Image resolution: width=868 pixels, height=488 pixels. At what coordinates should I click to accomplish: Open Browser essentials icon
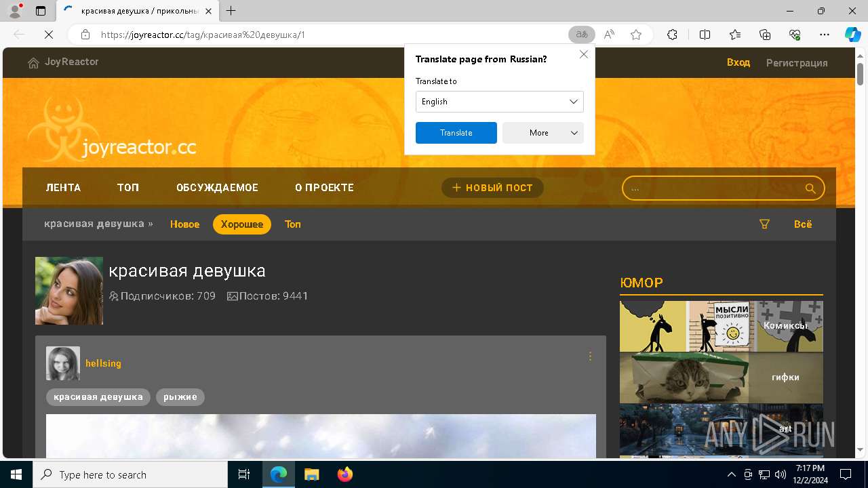pyautogui.click(x=795, y=35)
